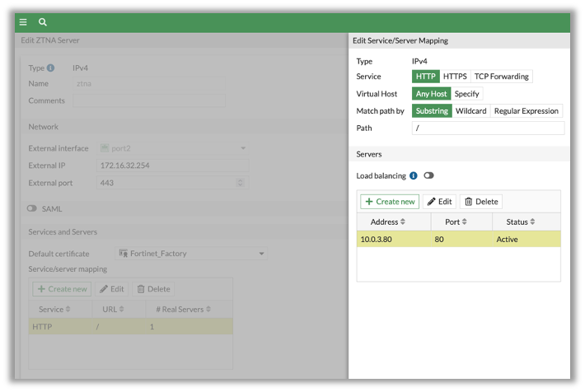
Task: Select the HTTP mapping row
Action: coord(130,327)
